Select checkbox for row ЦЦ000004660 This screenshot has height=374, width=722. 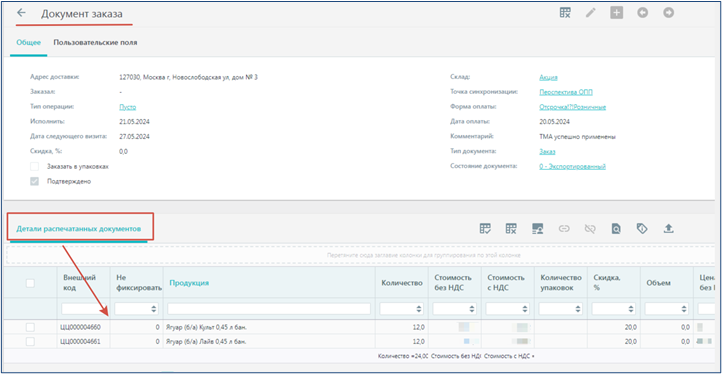[30, 327]
